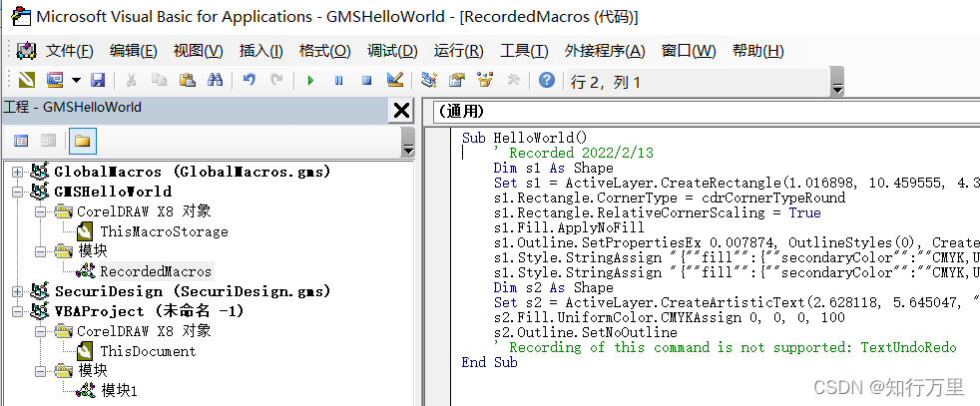Collapse the VBAProject (未命名 -1) node
The width and height of the screenshot is (980, 406).
[16, 311]
